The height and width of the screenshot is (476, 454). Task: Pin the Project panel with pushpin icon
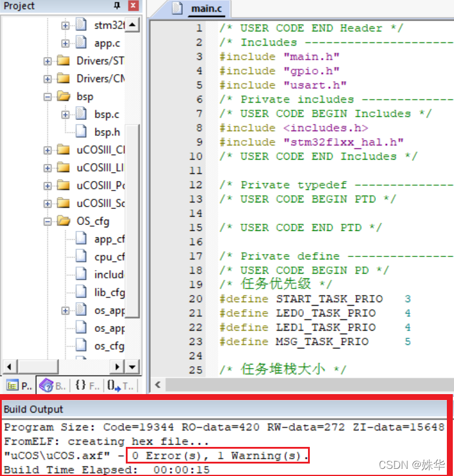[x=117, y=6]
